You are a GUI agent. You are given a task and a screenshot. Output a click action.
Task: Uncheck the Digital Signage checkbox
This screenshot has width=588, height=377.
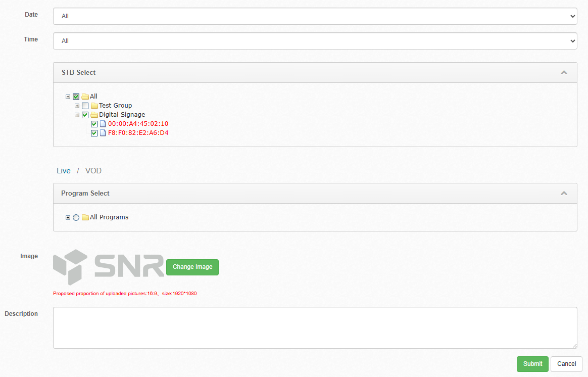(85, 115)
